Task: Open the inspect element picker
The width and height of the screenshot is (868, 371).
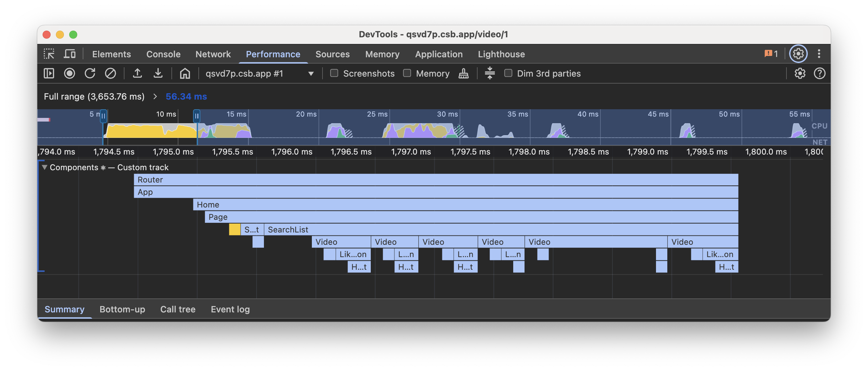Action: (x=49, y=54)
